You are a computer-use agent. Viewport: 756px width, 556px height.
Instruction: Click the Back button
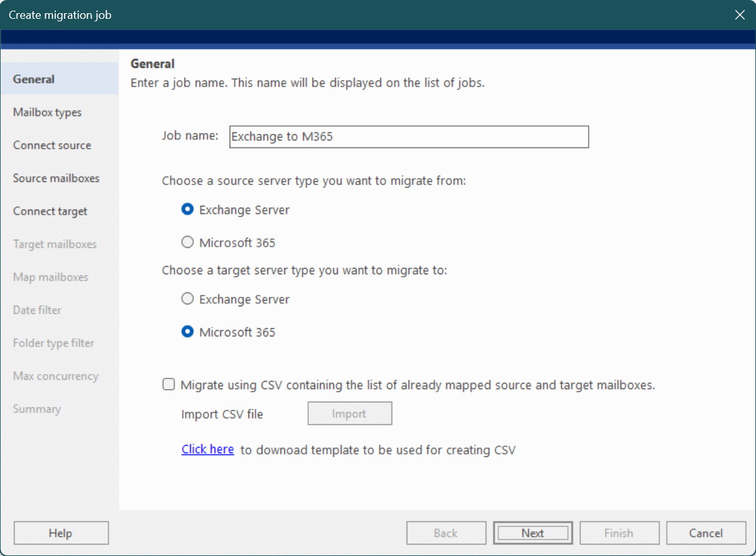[x=446, y=533]
